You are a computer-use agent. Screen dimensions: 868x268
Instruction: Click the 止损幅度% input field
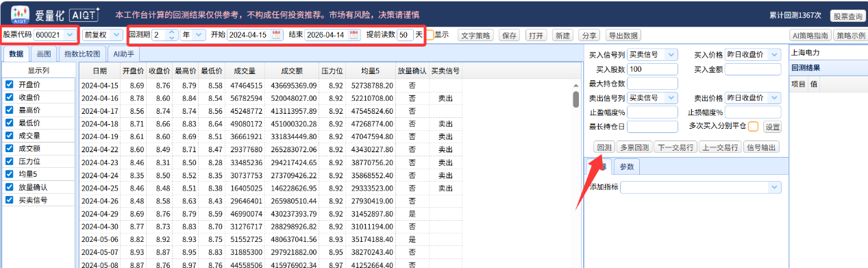click(x=752, y=112)
